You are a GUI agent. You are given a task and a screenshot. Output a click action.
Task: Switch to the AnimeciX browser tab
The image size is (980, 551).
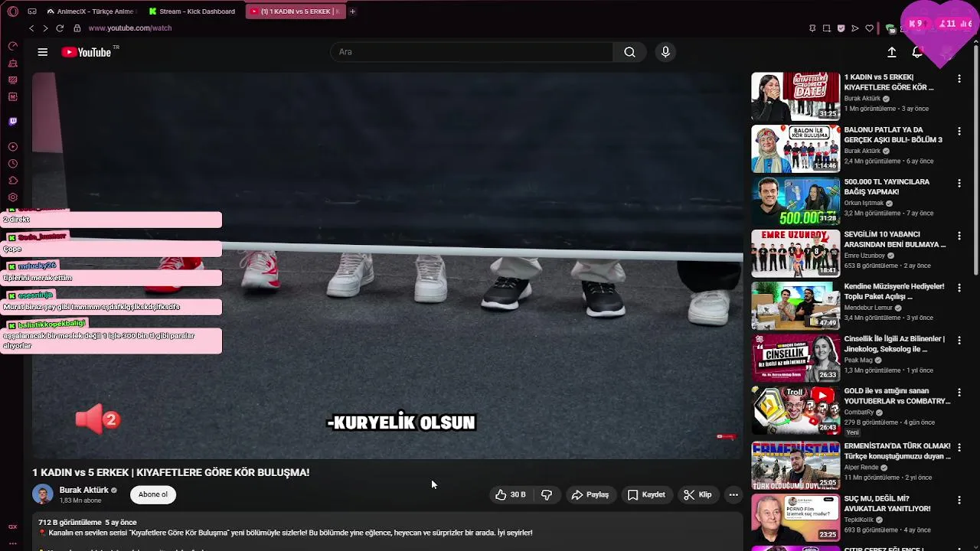91,11
